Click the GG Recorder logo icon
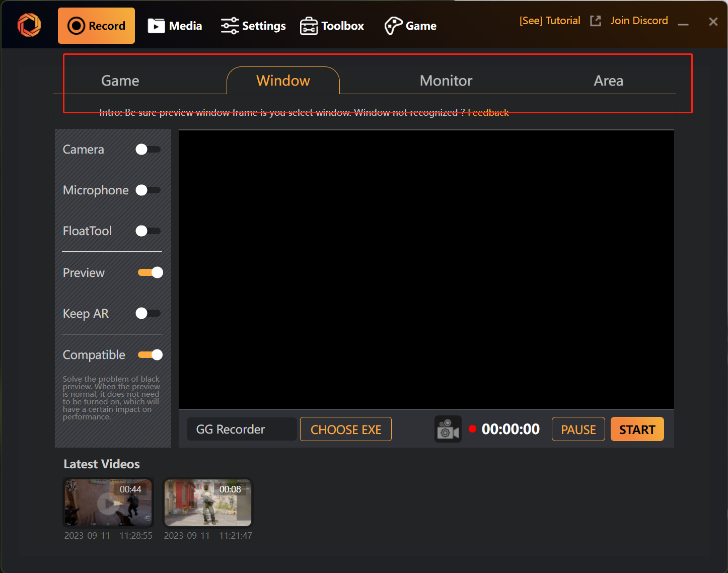Viewport: 728px width, 573px height. 29,25
